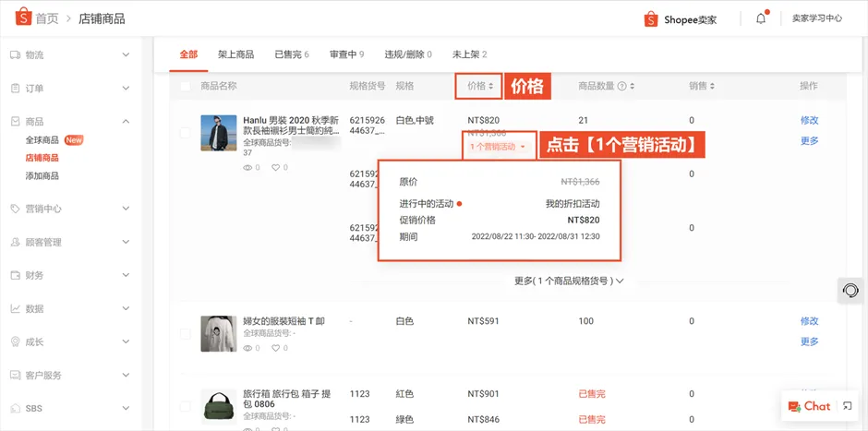This screenshot has width=868, height=431.
Task: Click the 物流 truck icon in sidebar
Action: [x=16, y=54]
